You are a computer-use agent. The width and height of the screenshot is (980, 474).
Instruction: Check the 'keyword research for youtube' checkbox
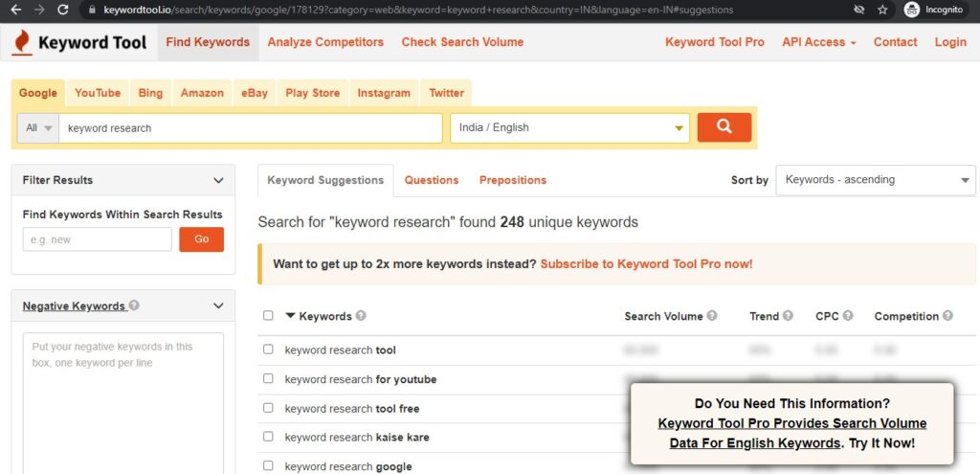268,378
